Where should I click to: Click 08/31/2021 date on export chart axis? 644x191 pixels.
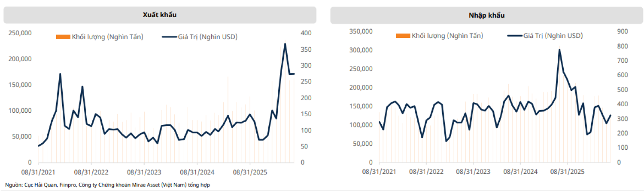pos(39,172)
